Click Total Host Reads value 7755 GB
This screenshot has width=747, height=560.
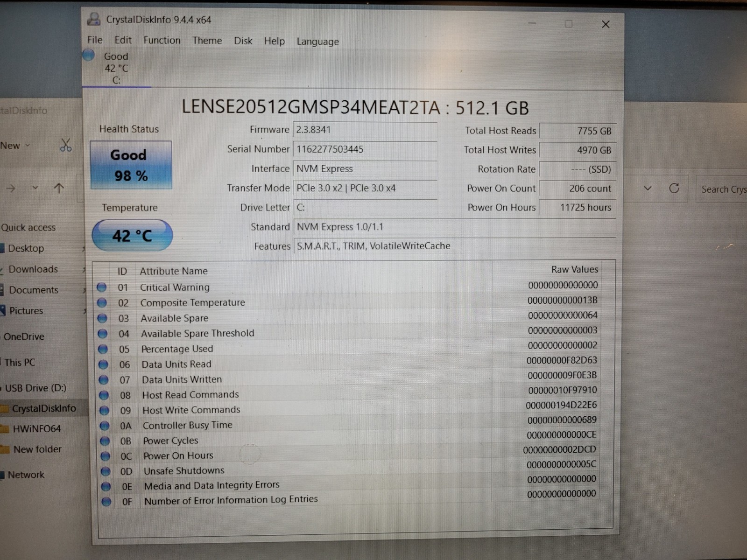click(578, 131)
